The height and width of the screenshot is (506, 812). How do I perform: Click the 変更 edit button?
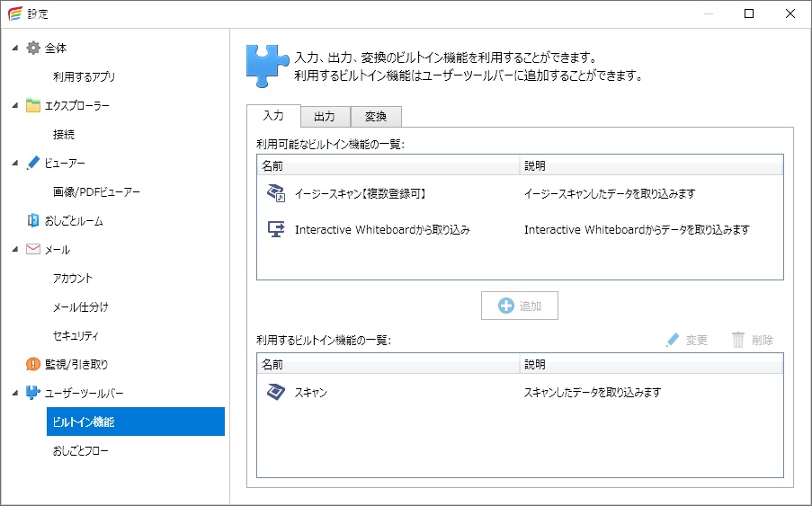click(687, 340)
